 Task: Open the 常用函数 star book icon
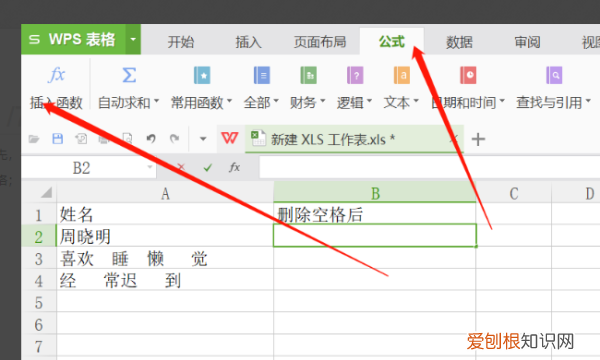pos(202,75)
